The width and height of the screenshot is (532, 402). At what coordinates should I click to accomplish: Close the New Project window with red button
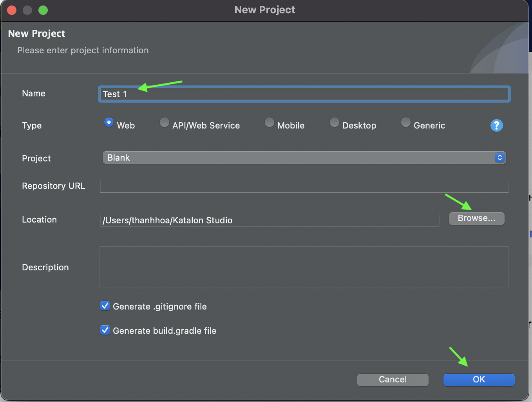(x=12, y=10)
